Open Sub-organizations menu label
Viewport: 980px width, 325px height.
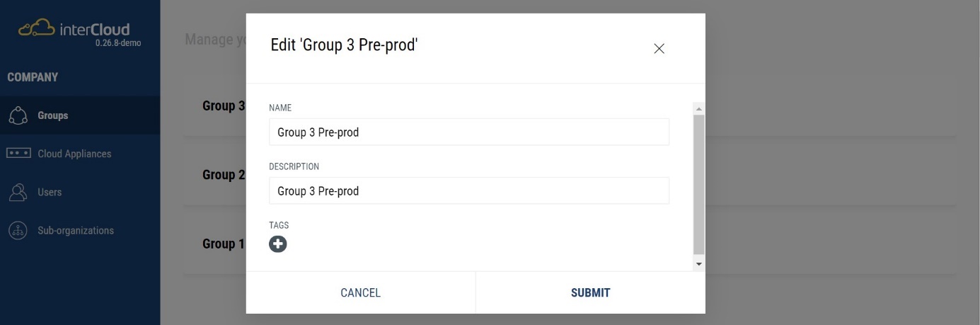pos(76,231)
